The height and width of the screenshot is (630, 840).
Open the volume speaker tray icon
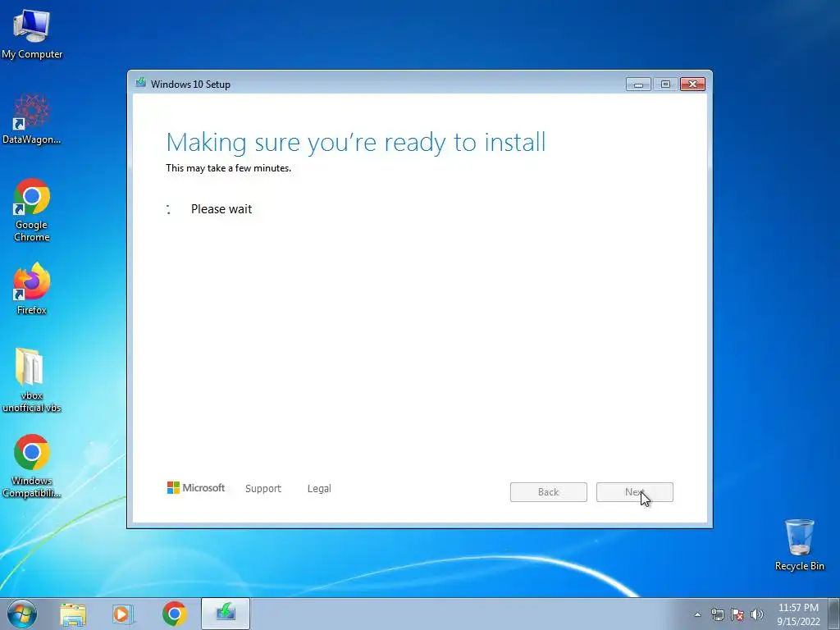[756, 614]
